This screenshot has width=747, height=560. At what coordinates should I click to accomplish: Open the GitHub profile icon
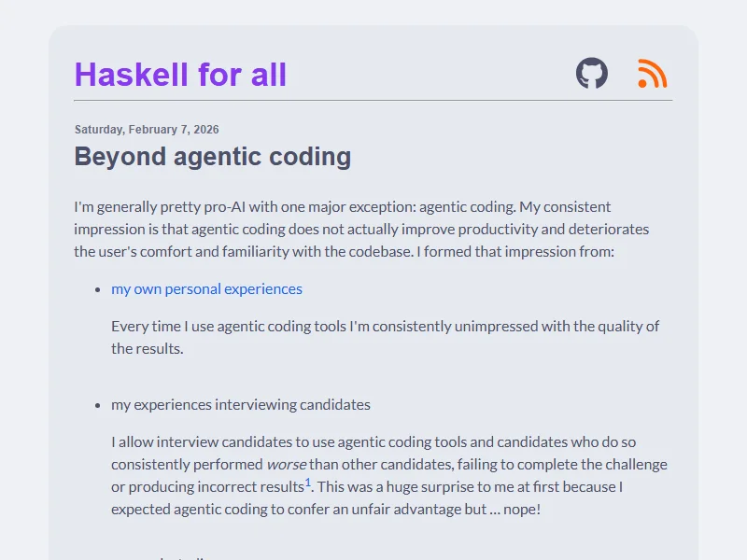[591, 74]
